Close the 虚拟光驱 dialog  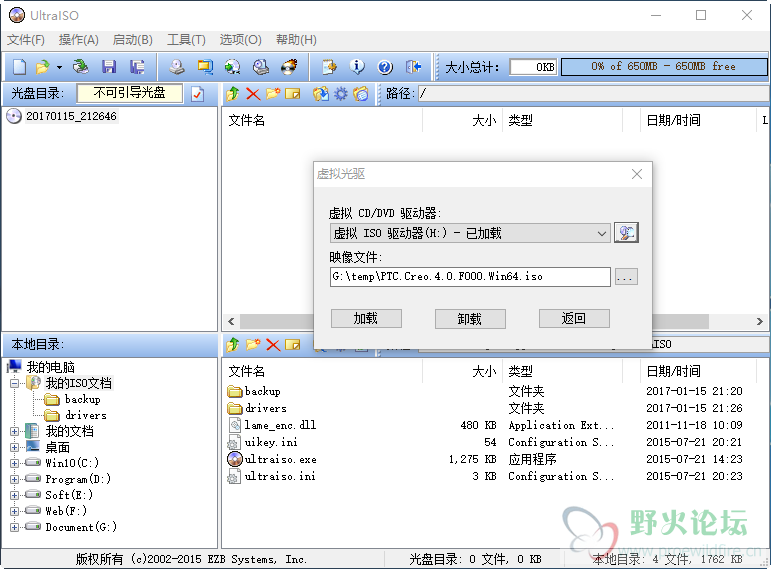637,174
